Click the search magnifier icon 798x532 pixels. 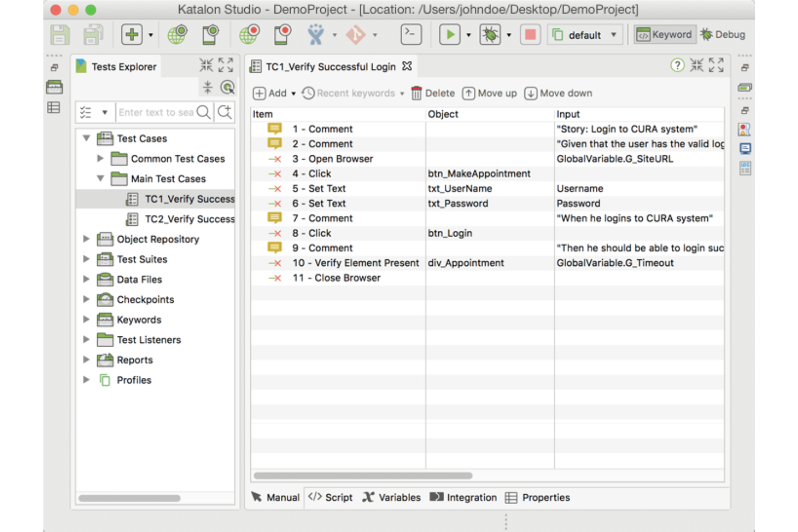coord(204,112)
